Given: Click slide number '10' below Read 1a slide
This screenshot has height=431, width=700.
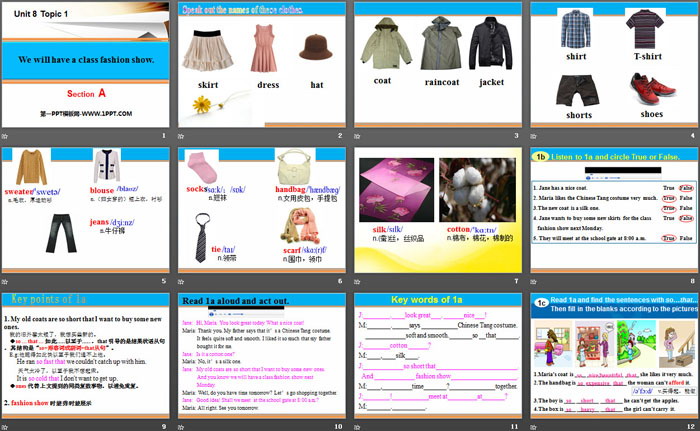Looking at the screenshot, I should [x=338, y=427].
